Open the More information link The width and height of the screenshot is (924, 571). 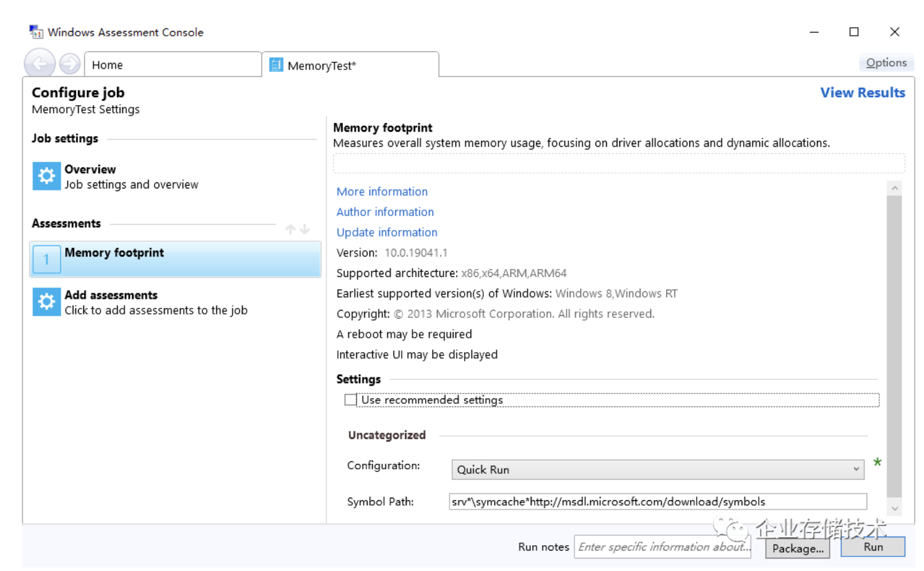(x=382, y=192)
